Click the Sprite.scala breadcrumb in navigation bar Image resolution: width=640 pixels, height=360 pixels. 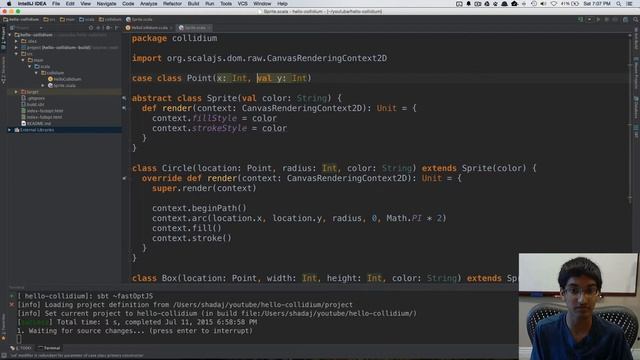tap(139, 19)
